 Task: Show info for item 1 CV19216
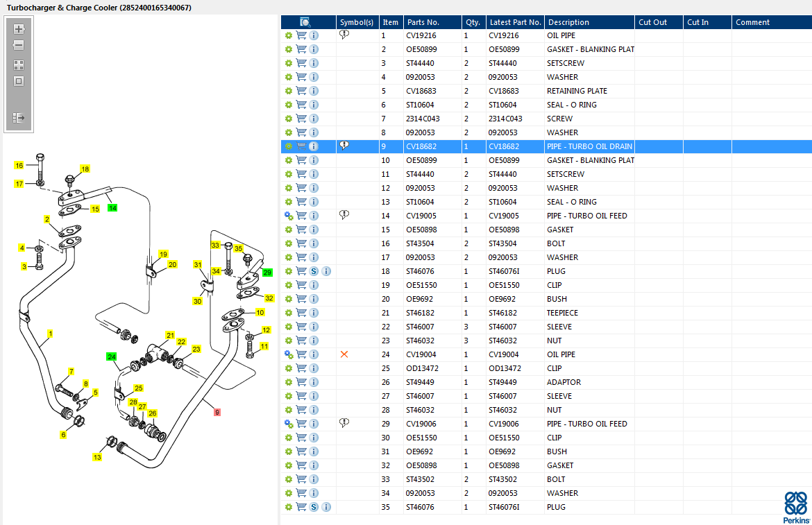pos(314,35)
